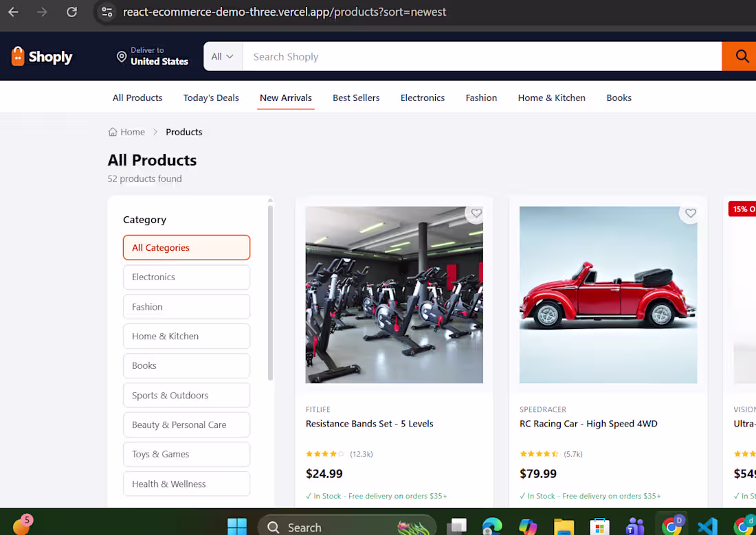Select the Electronics category filter
Screen dimensions: 756x535
(x=186, y=277)
